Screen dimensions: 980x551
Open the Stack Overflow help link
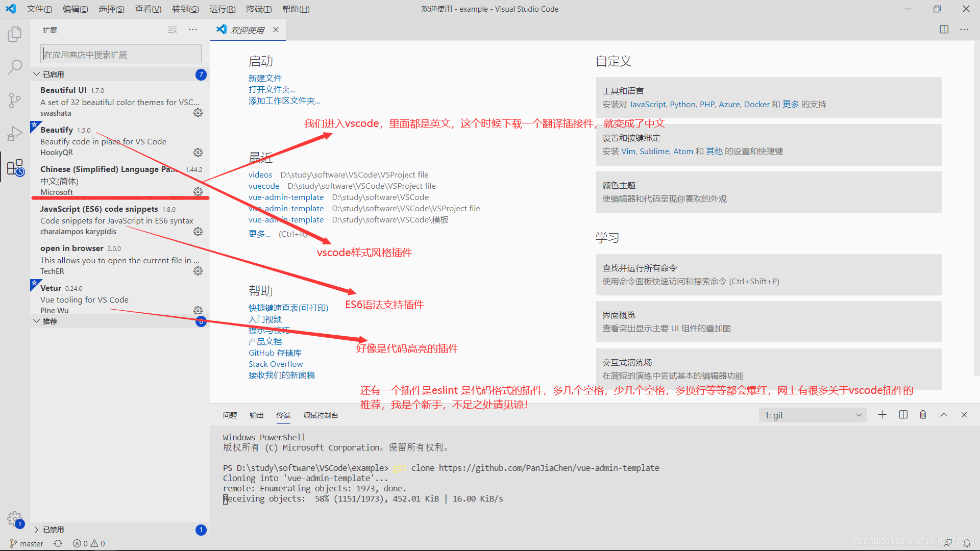[276, 364]
